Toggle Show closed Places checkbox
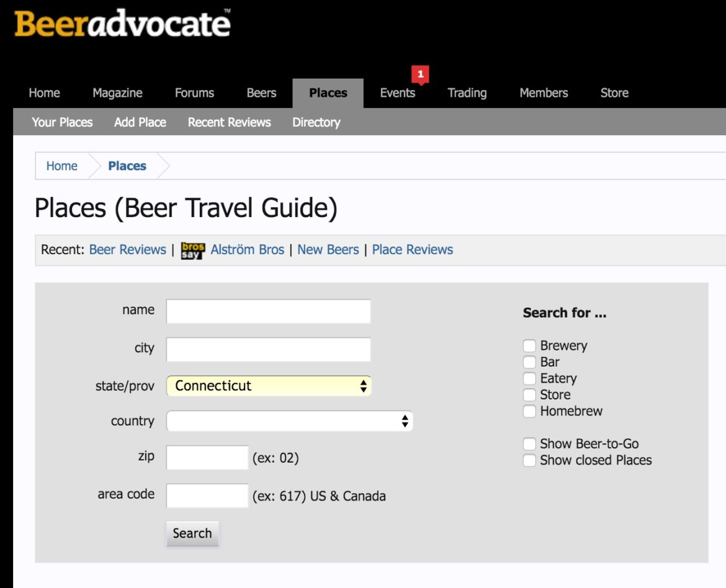This screenshot has height=588, width=726. click(x=529, y=460)
